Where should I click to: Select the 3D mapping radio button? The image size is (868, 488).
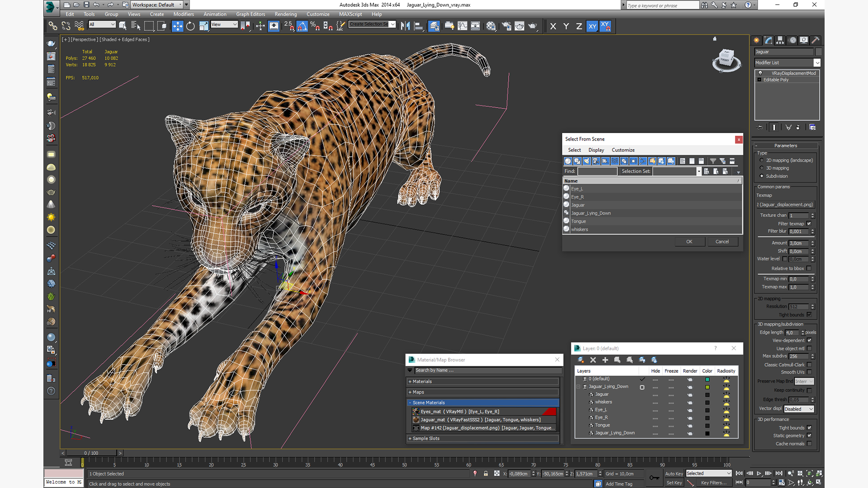pos(762,168)
